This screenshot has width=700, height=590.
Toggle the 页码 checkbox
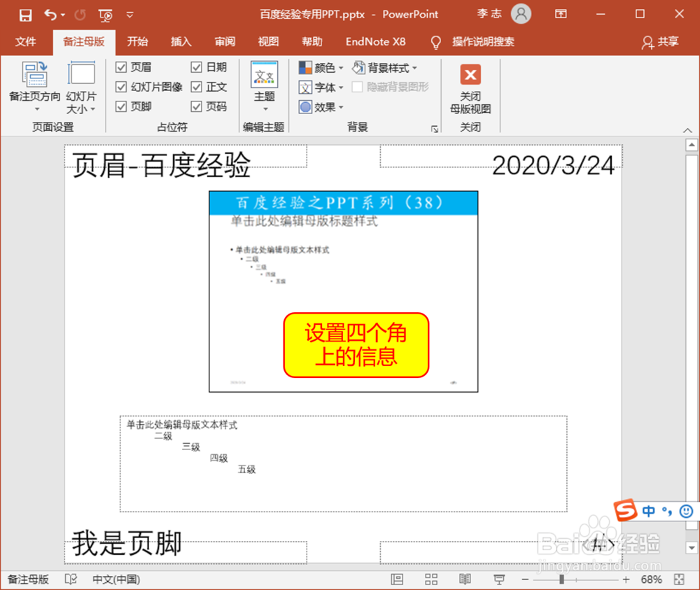click(x=197, y=106)
